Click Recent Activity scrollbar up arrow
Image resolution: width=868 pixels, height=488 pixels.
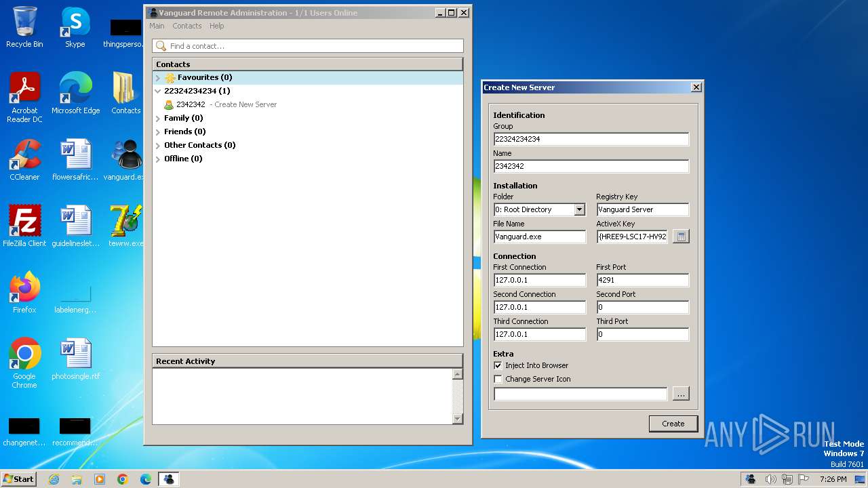click(457, 374)
